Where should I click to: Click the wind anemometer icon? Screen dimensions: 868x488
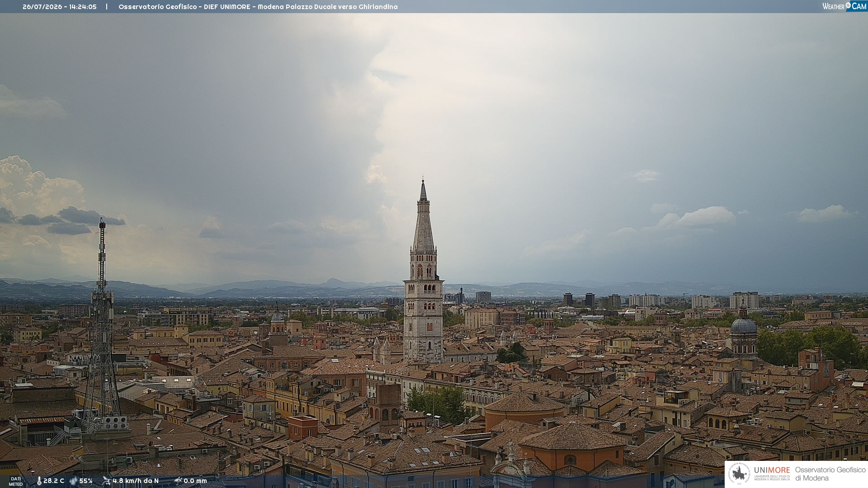point(106,481)
